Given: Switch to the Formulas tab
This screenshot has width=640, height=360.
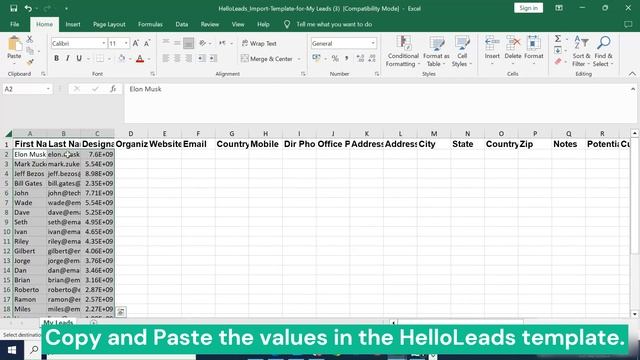Looking at the screenshot, I should (x=150, y=24).
